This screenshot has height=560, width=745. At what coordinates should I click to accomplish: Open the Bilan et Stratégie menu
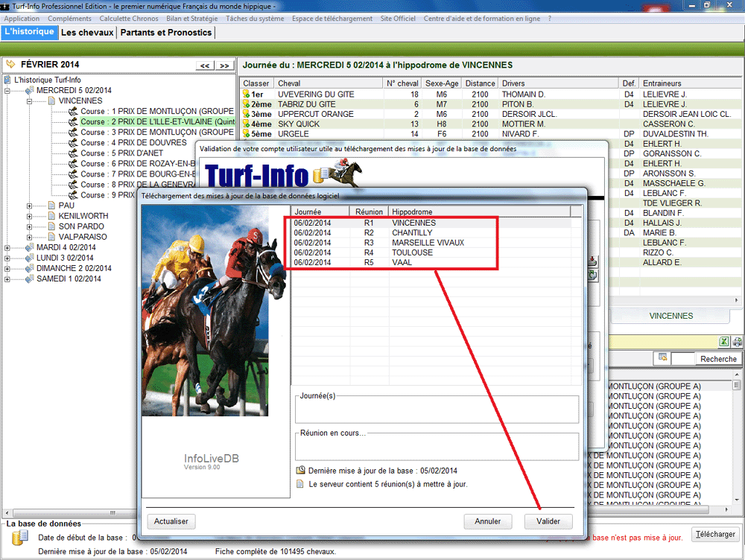[192, 19]
